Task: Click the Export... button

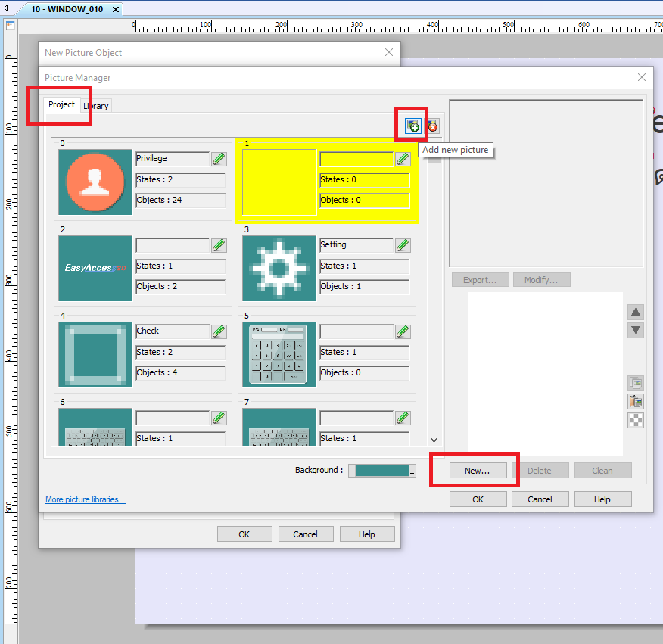Action: pos(480,279)
